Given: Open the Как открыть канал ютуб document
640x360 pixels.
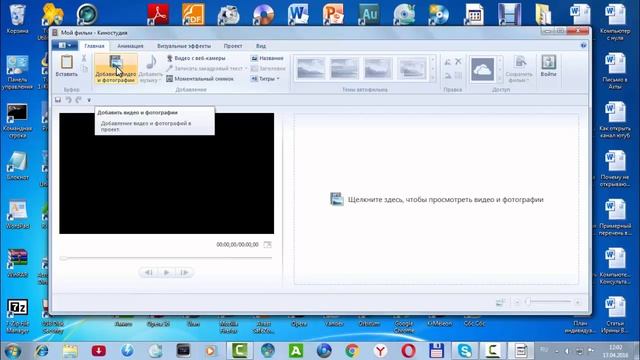Looking at the screenshot, I should pyautogui.click(x=615, y=120).
